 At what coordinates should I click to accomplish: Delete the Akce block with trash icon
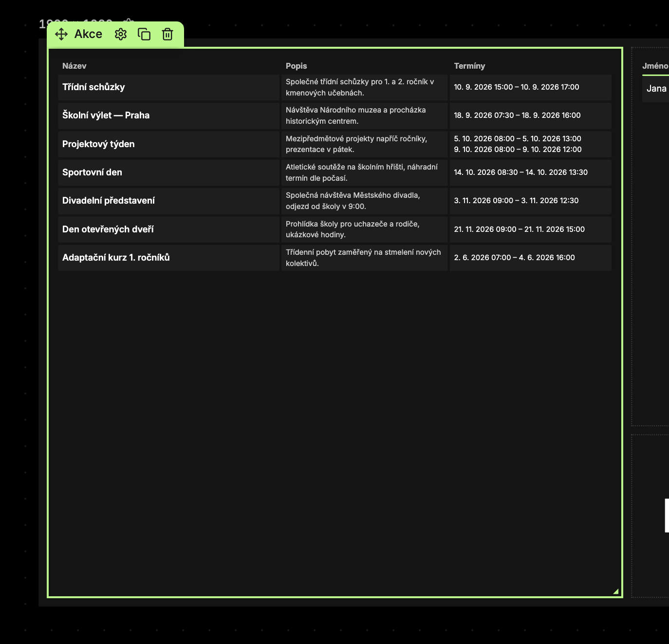(x=167, y=34)
